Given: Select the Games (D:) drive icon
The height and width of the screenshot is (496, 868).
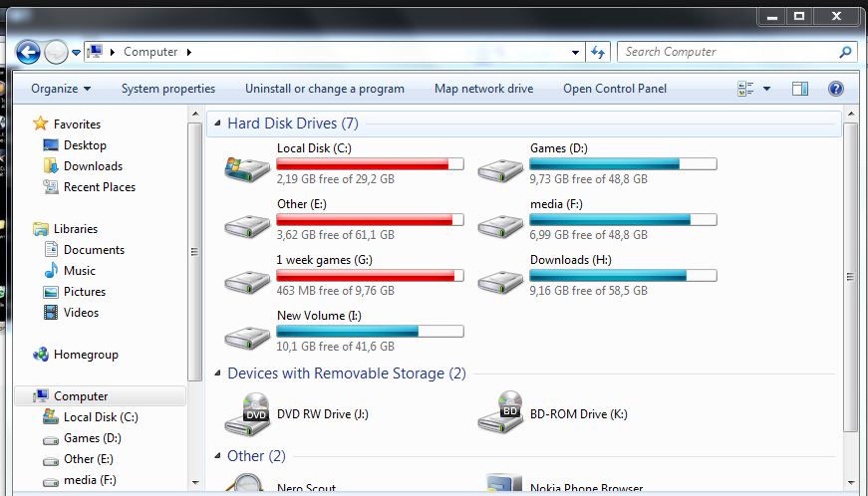Looking at the screenshot, I should pyautogui.click(x=500, y=170).
